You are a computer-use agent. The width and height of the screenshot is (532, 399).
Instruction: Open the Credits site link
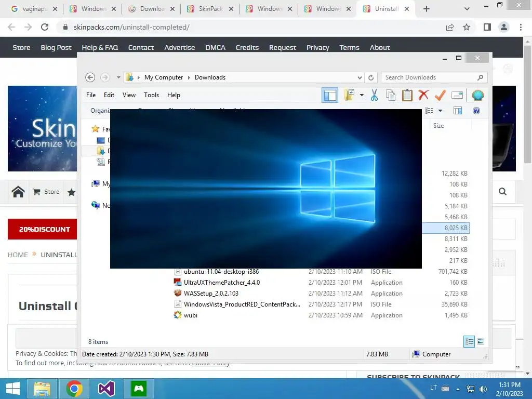tap(247, 47)
